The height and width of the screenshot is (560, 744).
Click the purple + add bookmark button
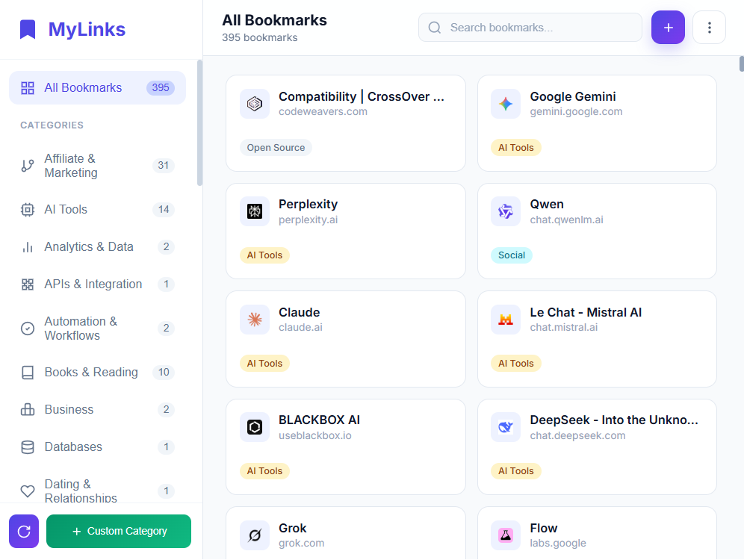click(668, 27)
